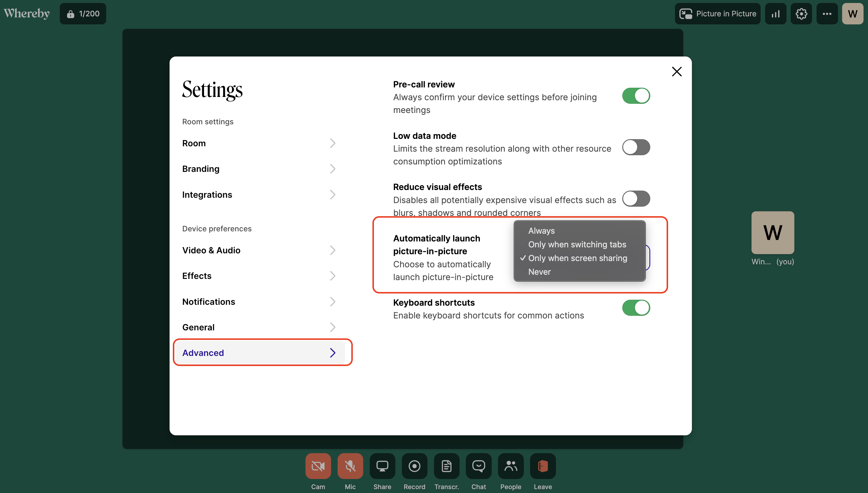This screenshot has height=493, width=868.
Task: Click the room lock 1/200 participant counter
Action: click(x=83, y=14)
